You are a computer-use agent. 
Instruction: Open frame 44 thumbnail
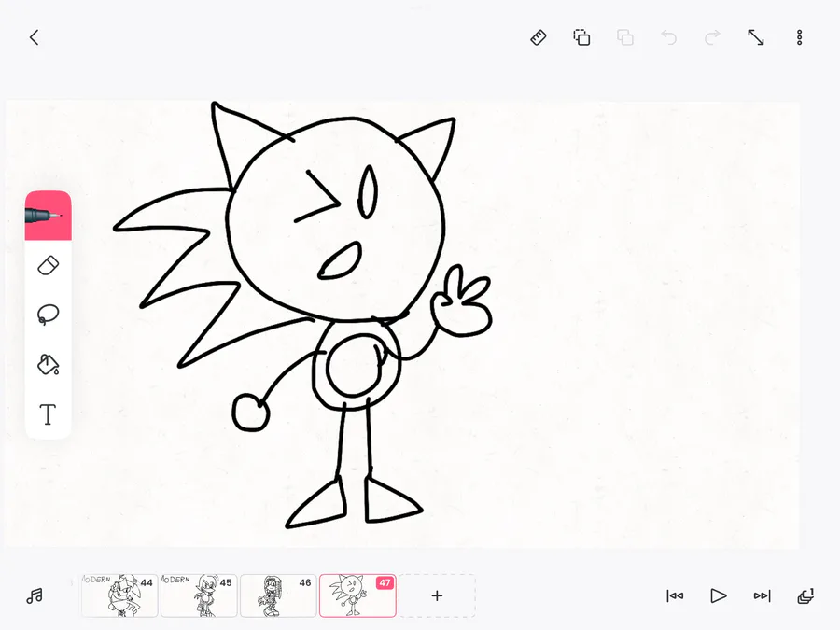point(119,595)
